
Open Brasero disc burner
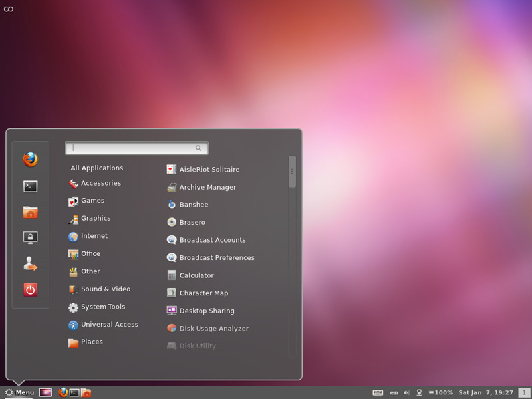(x=186, y=222)
